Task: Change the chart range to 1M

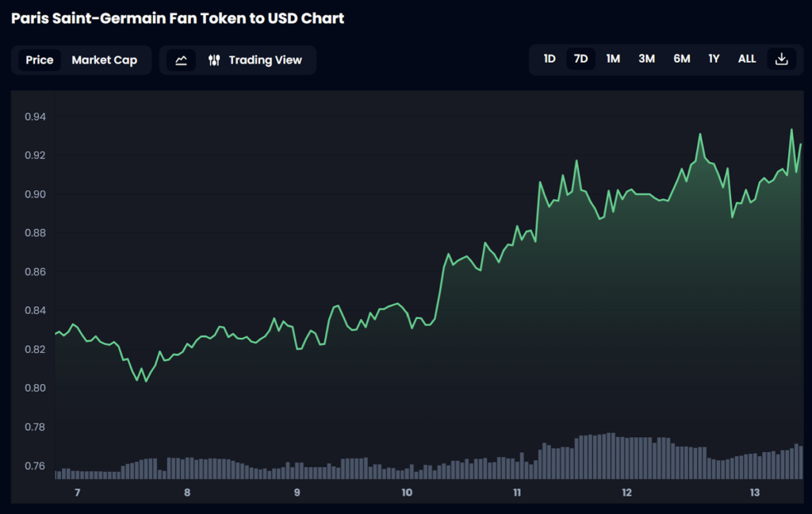Action: (x=613, y=59)
